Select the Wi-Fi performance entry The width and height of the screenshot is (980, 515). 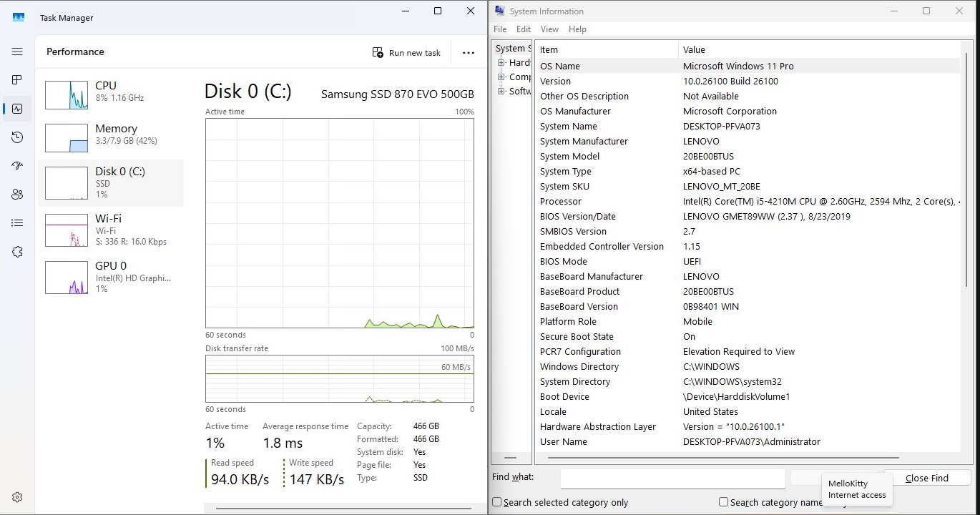click(111, 230)
